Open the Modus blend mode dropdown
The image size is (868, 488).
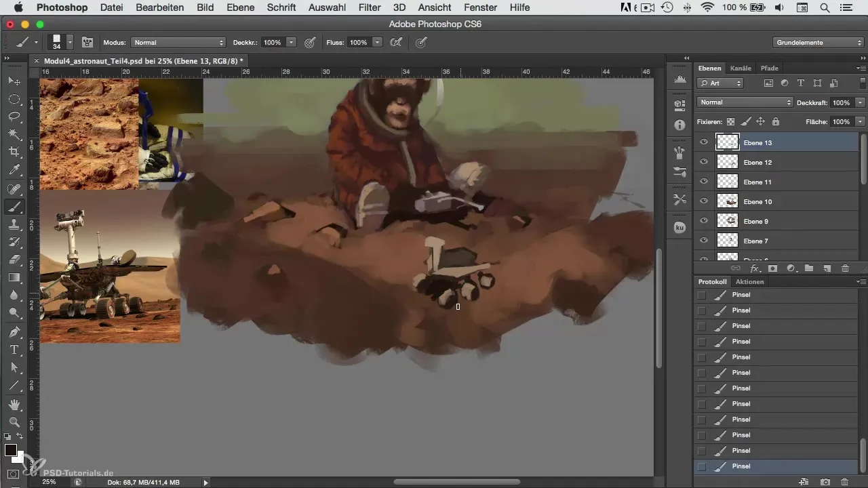(x=179, y=42)
